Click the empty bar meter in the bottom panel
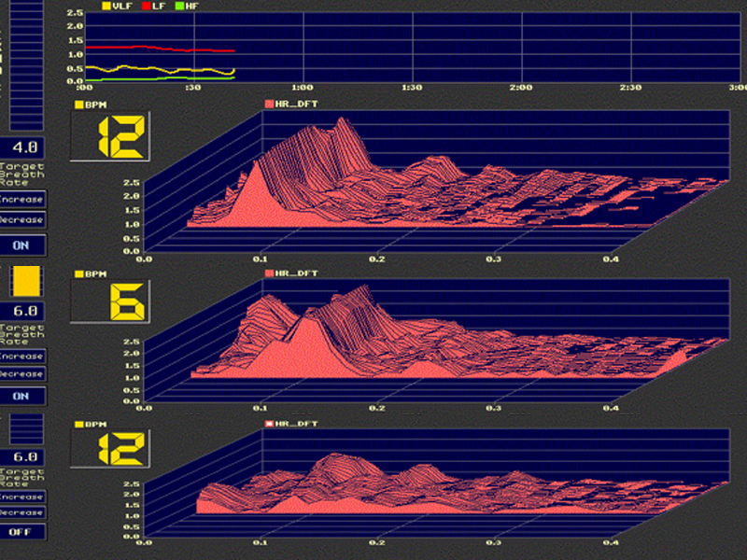Screen dimensions: 747x560 [x=26, y=428]
